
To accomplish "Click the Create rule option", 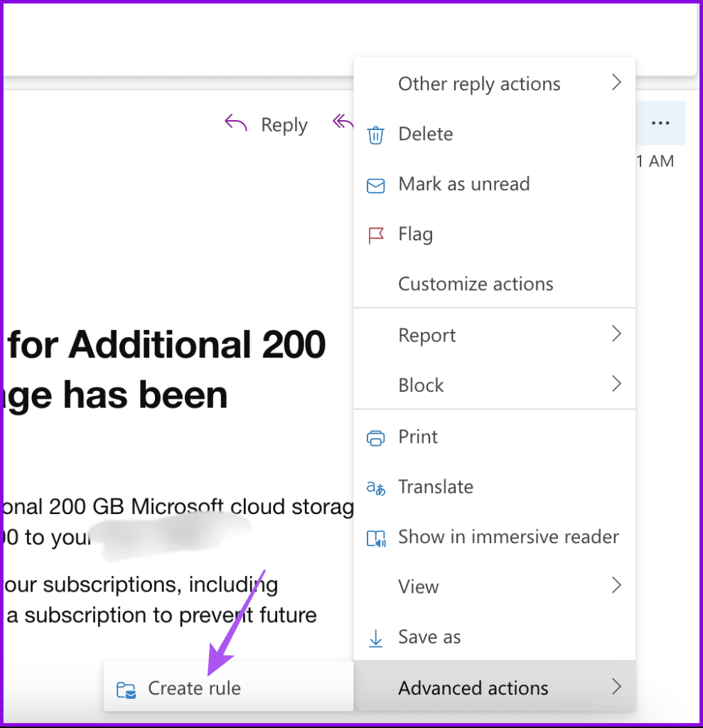I will (194, 688).
